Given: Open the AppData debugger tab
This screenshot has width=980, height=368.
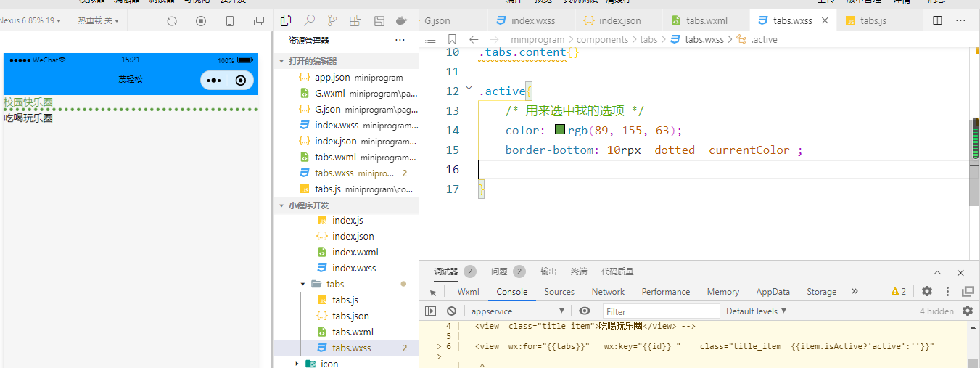Looking at the screenshot, I should click(x=773, y=291).
